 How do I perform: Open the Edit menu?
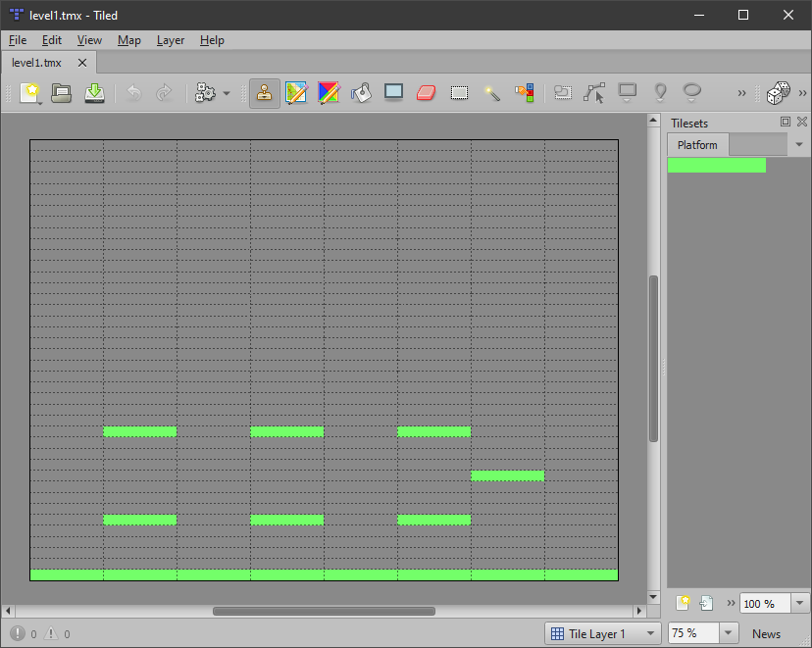52,40
